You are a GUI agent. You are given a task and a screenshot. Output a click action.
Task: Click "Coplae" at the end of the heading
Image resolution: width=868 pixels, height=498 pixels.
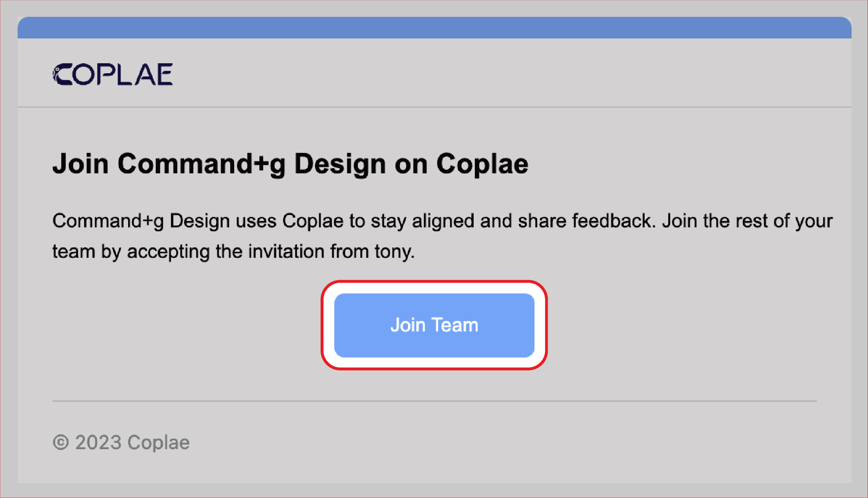tap(482, 164)
